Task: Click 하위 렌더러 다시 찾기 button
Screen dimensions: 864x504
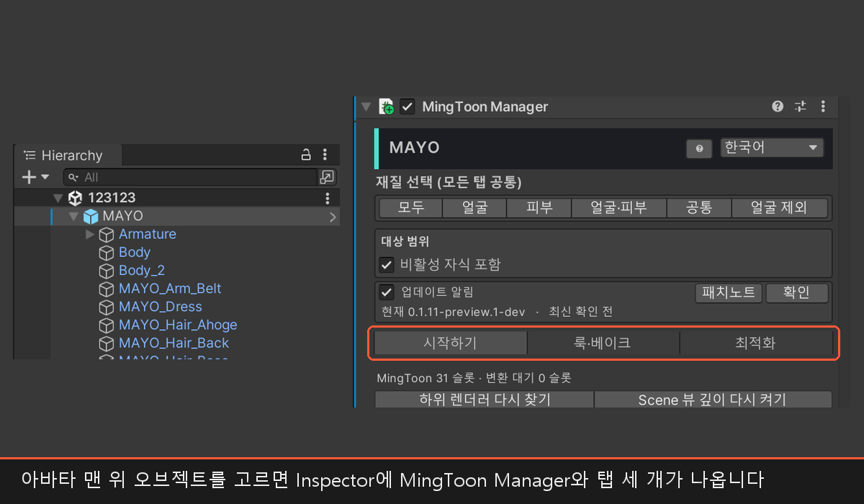Action: (x=485, y=400)
